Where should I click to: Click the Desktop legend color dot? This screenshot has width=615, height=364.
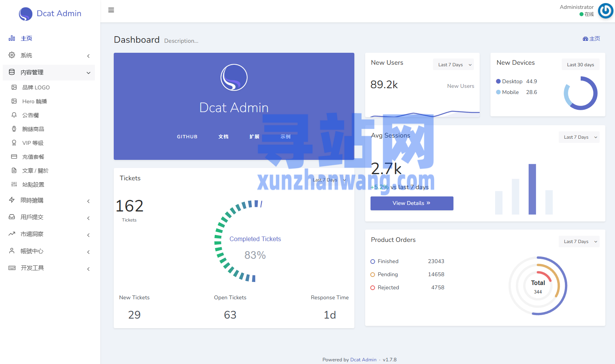(498, 81)
